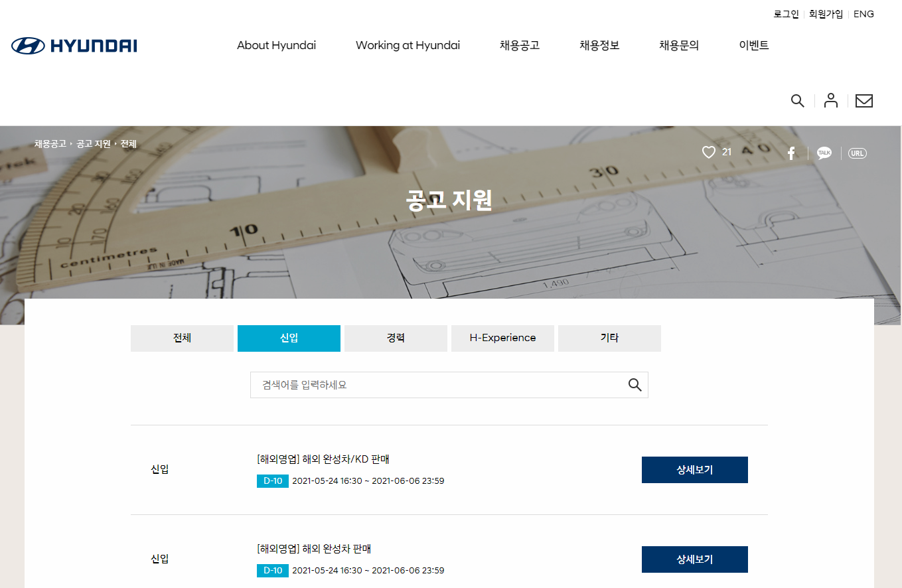Enable the H-Experience filter
This screenshot has height=588, width=902.
(x=502, y=338)
